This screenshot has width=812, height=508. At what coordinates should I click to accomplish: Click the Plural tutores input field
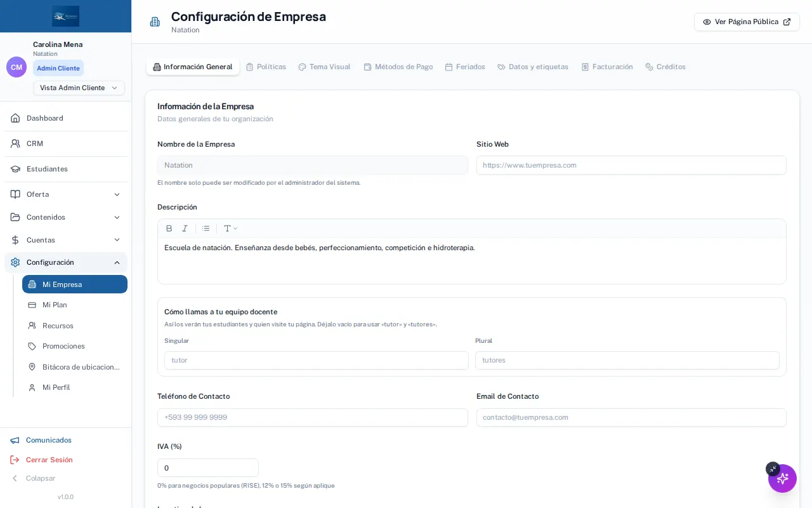[627, 360]
